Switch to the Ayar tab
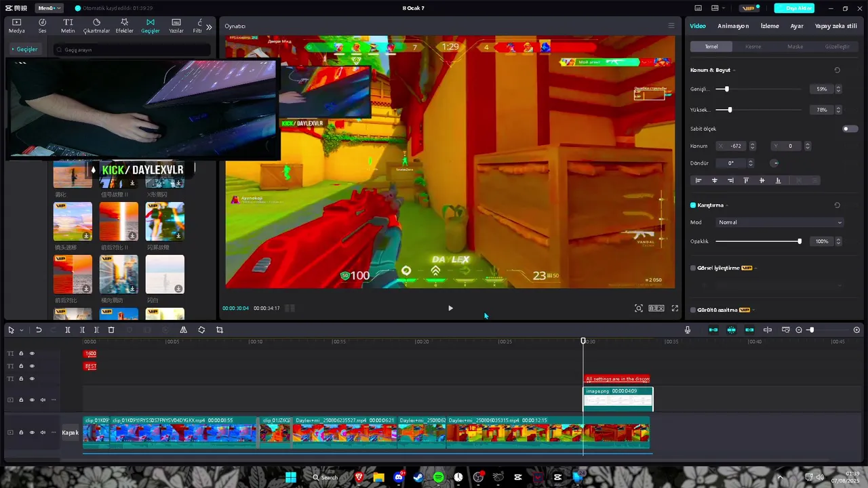Image resolution: width=868 pixels, height=488 pixels. (797, 26)
